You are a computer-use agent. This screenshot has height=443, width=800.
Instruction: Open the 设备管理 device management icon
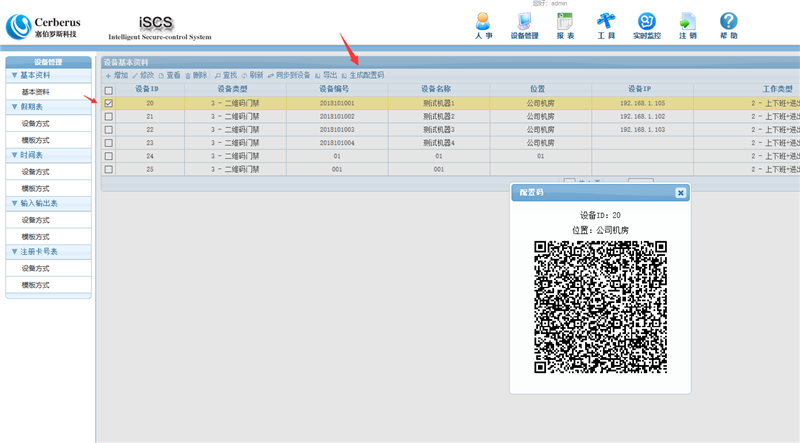pos(524,24)
